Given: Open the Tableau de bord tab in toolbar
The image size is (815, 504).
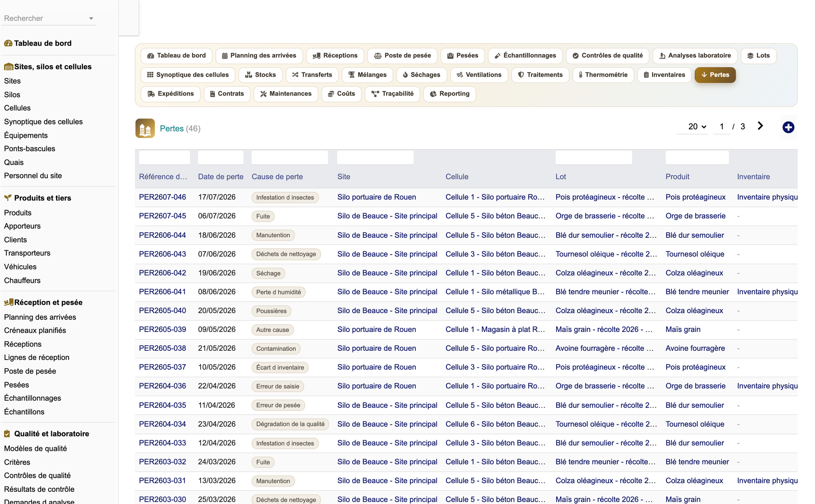Looking at the screenshot, I should click(176, 56).
